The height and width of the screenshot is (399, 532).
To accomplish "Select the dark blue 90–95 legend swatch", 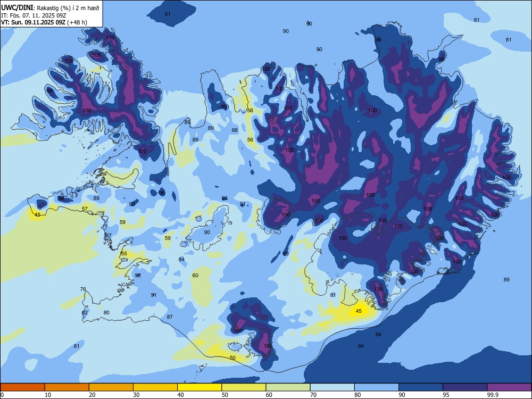I will click(x=421, y=387).
